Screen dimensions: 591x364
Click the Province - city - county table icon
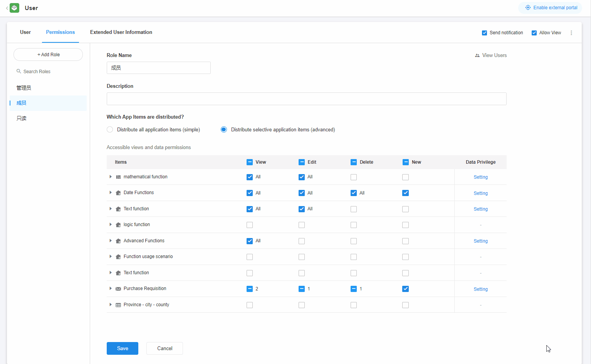pos(118,305)
